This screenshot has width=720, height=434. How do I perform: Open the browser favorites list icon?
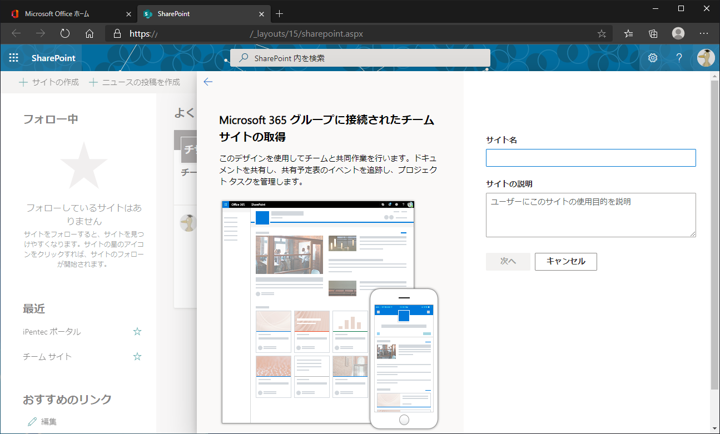tap(628, 34)
